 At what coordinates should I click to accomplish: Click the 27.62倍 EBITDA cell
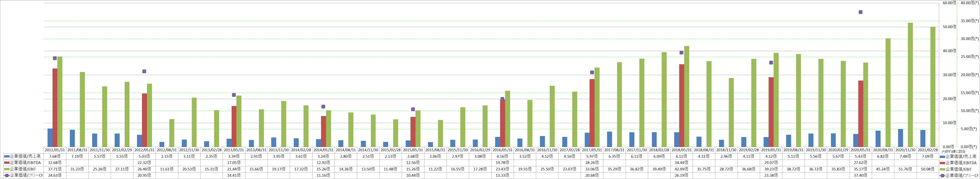click(861, 163)
